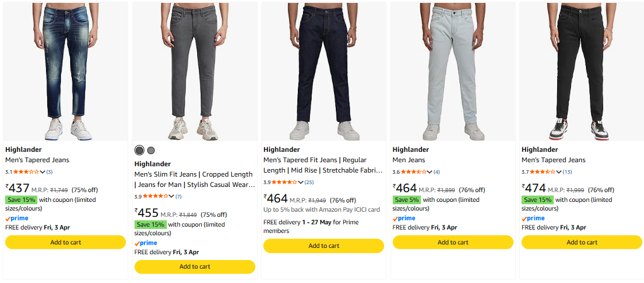
Task: Add the ₹474 black tapered jeans to cart
Action: [582, 242]
